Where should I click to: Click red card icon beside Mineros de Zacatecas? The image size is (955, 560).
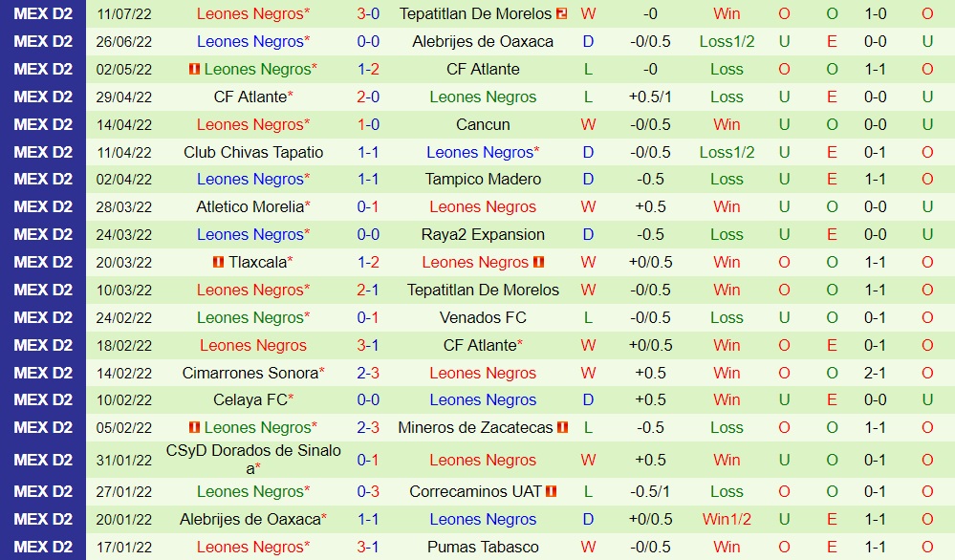pos(563,428)
